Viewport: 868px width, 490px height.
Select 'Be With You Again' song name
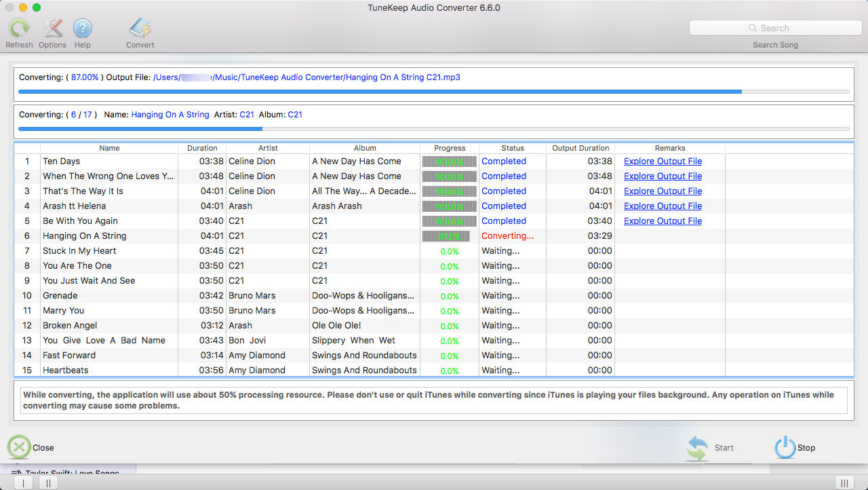[80, 221]
